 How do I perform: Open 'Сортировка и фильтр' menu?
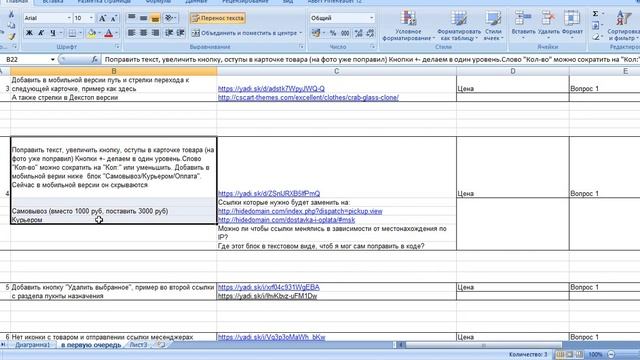pos(623,25)
